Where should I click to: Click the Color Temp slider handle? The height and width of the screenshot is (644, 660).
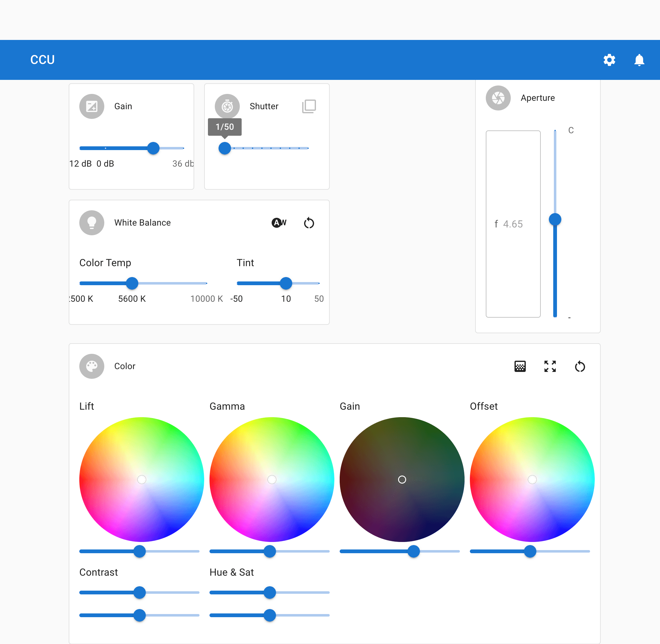(x=132, y=283)
